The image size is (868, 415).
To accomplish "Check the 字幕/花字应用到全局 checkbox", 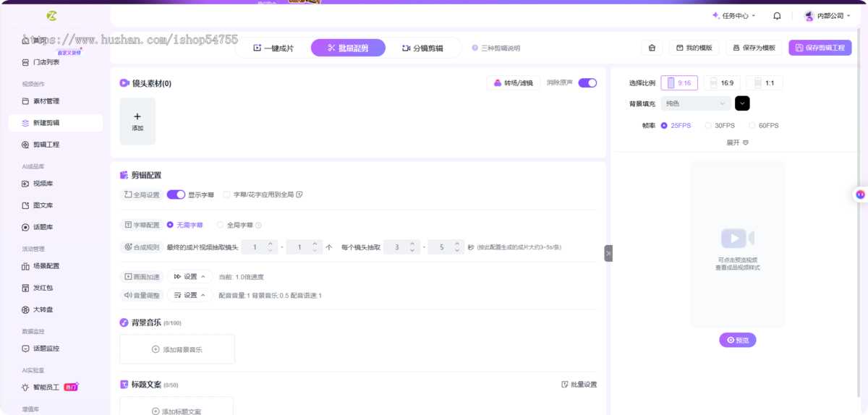I will (x=226, y=194).
